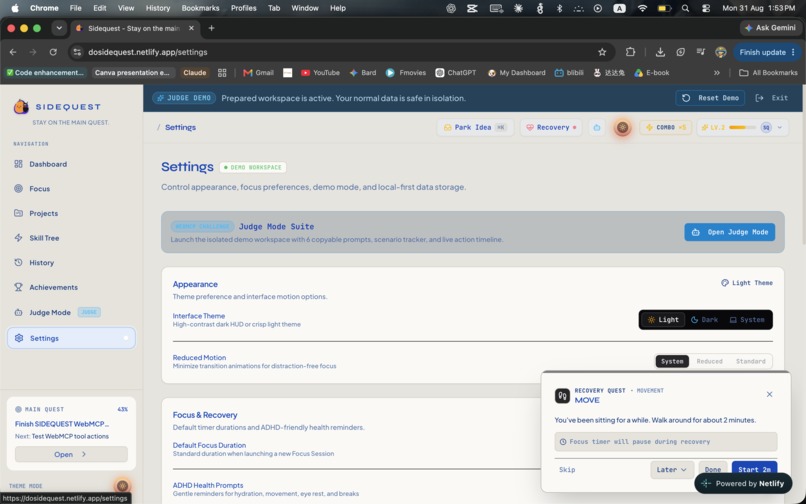Open Chrome Downloads icon
The image size is (806, 504).
[x=660, y=52]
